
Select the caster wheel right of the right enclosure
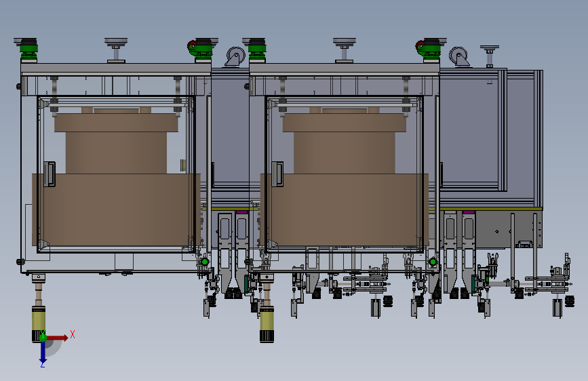pyautogui.click(x=459, y=57)
